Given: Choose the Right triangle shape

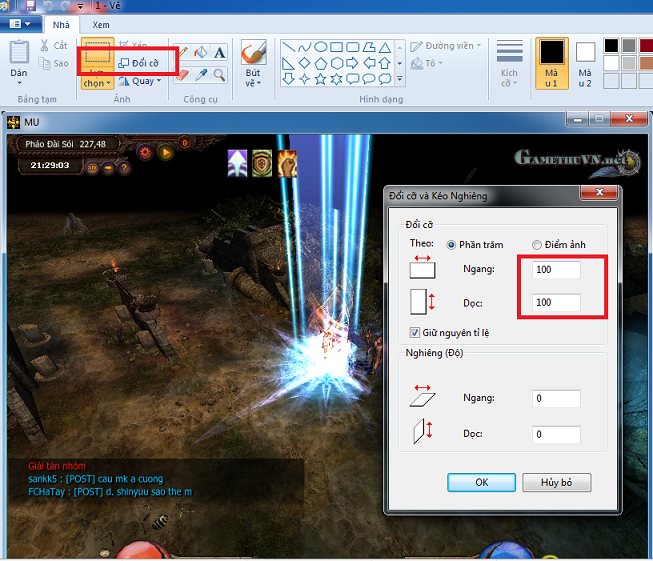Looking at the screenshot, I should (x=288, y=63).
